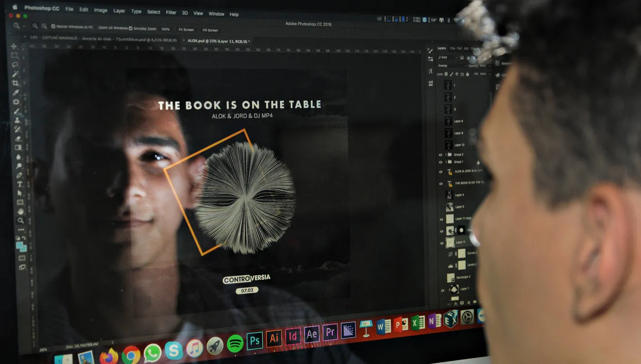
Task: Open the Window menu
Action: pos(216,14)
